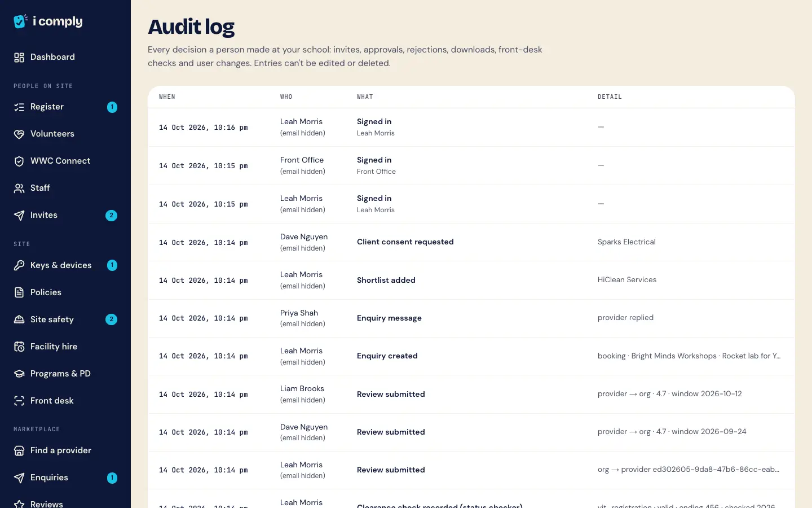
Task: Click the Invites badge showing 2
Action: pos(112,215)
